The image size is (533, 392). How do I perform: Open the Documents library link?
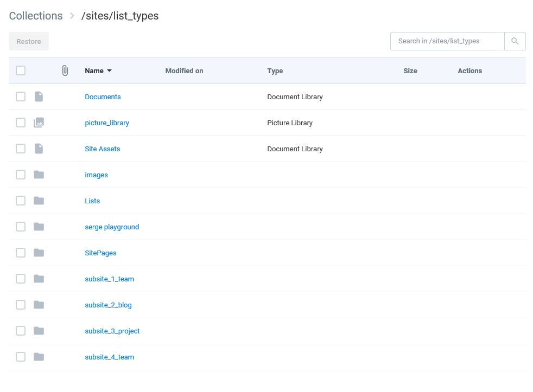point(103,97)
